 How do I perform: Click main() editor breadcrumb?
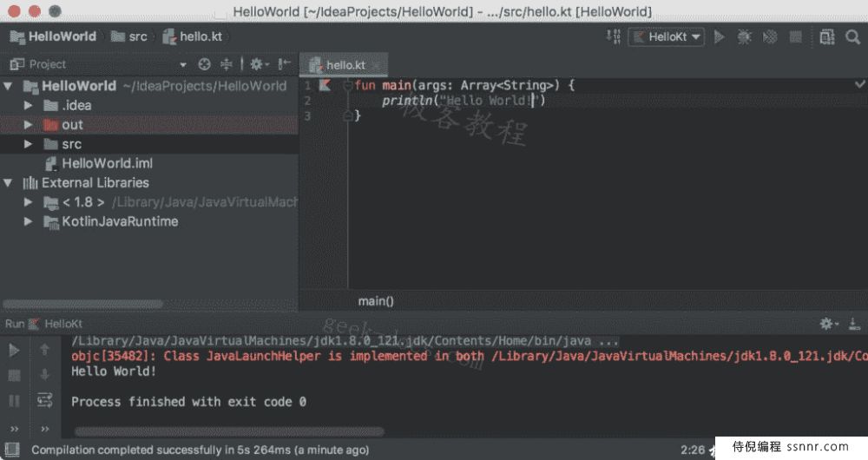[376, 301]
